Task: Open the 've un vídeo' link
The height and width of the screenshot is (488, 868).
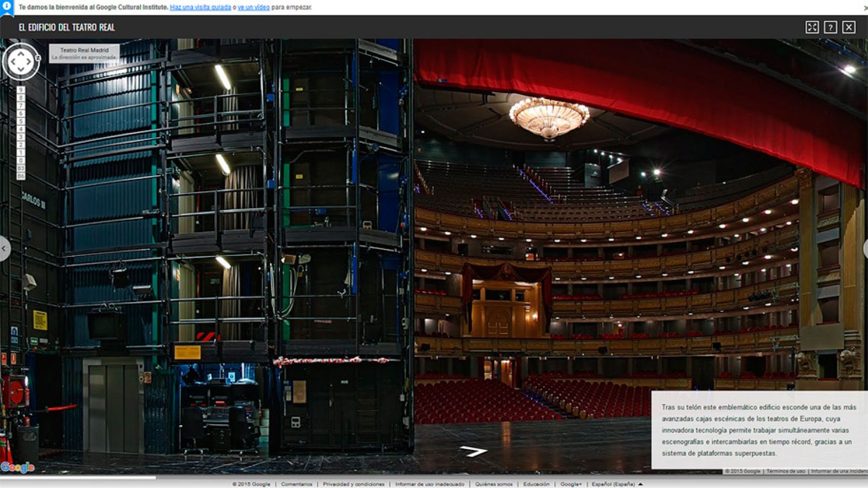Action: [x=253, y=8]
